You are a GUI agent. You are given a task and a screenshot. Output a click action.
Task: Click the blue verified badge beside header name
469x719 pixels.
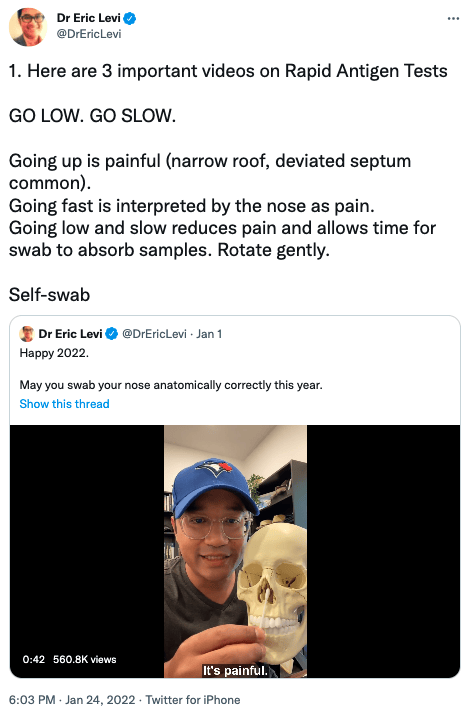(x=130, y=18)
